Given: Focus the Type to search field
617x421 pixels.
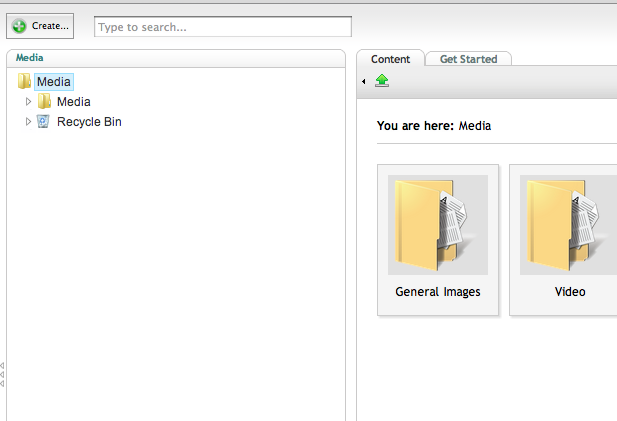Looking at the screenshot, I should click(223, 27).
